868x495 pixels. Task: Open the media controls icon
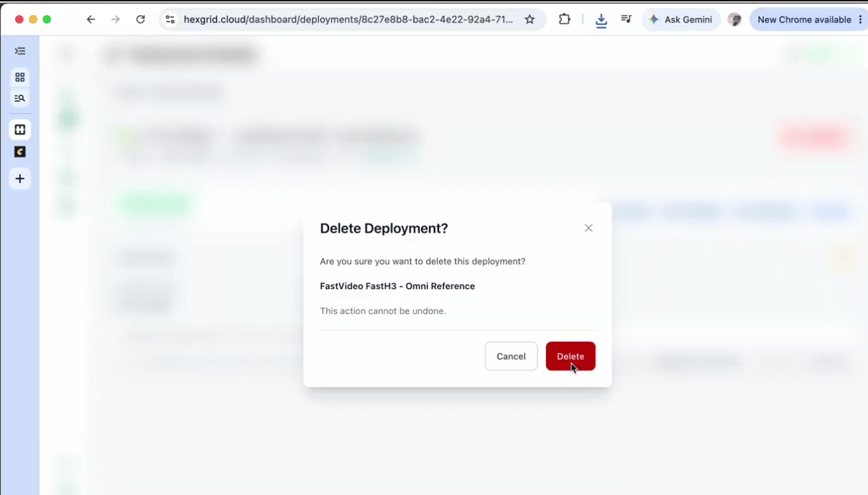point(626,19)
